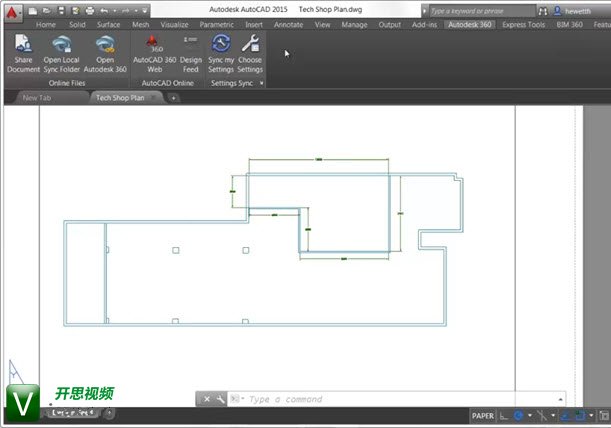
Task: Select the New Tab file tab
Action: [37, 98]
